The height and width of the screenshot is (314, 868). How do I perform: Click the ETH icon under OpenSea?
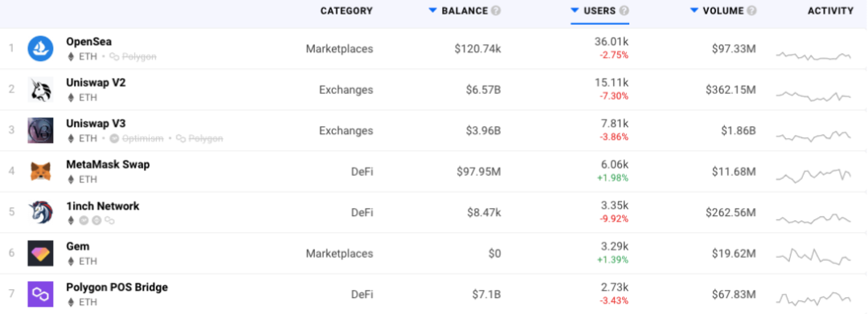pyautogui.click(x=70, y=56)
